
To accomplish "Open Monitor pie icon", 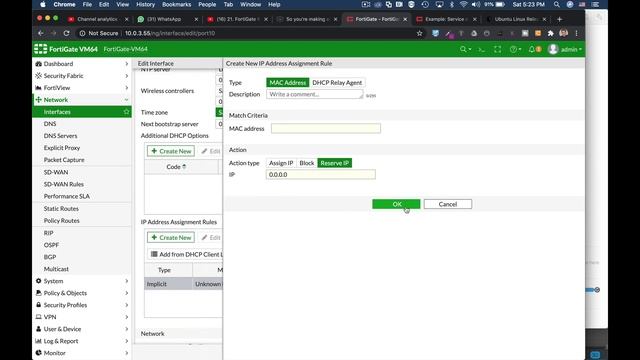I will pos(38,353).
